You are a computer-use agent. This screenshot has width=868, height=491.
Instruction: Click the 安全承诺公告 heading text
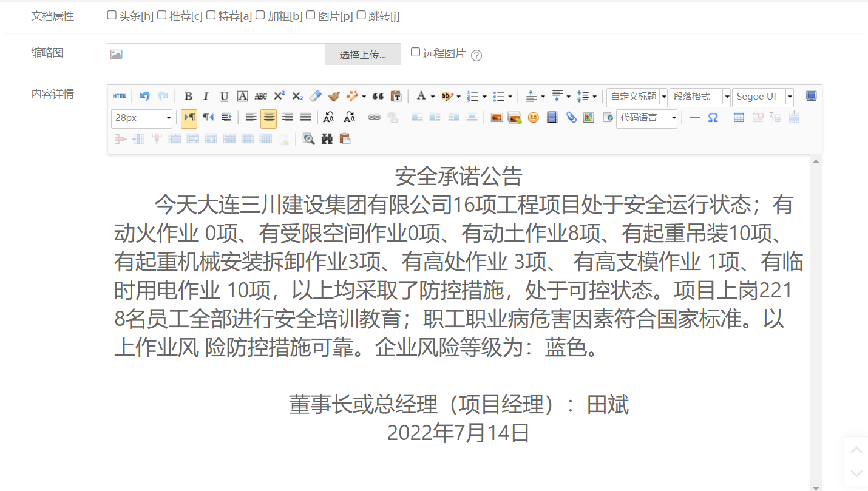(459, 177)
